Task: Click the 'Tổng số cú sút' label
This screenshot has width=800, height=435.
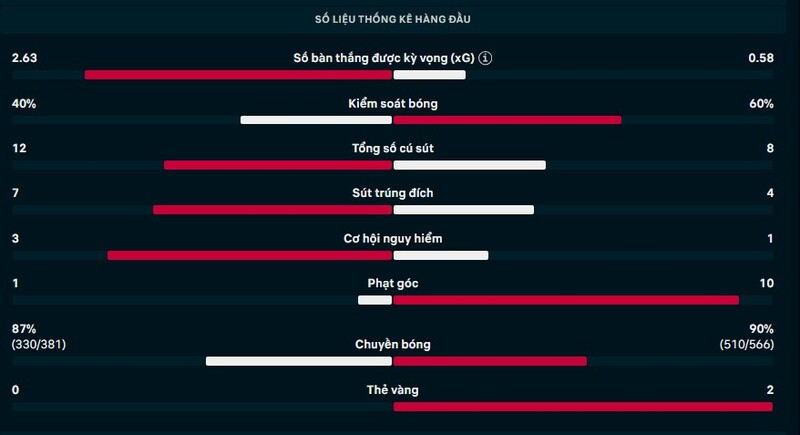Action: coord(393,148)
